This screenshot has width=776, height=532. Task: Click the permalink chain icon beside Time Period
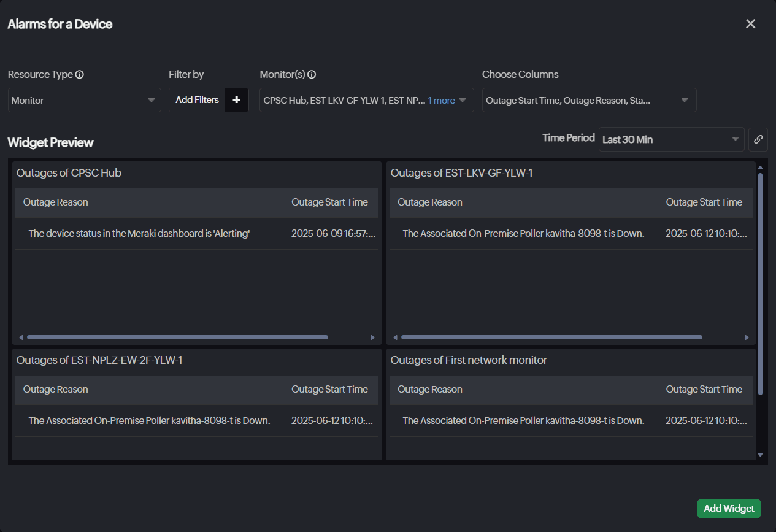coord(758,139)
